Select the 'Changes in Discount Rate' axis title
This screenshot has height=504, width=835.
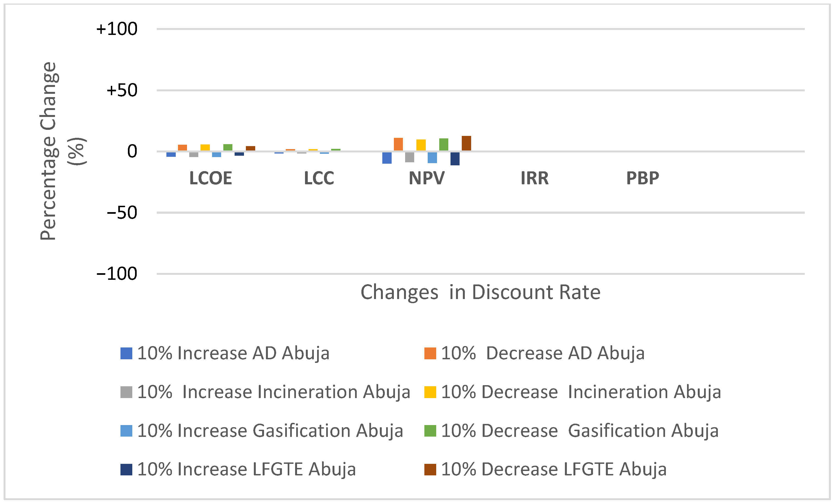tap(480, 292)
